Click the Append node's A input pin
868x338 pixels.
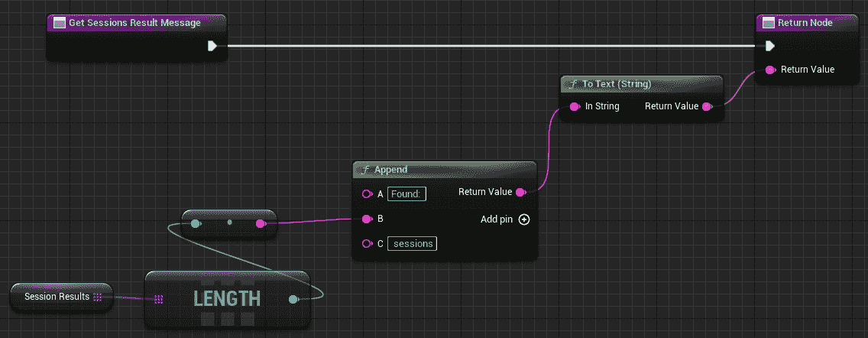click(367, 194)
